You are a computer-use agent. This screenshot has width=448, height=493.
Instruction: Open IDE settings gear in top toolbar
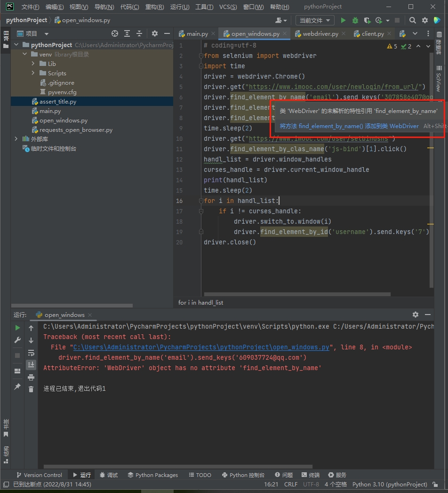coord(425,20)
